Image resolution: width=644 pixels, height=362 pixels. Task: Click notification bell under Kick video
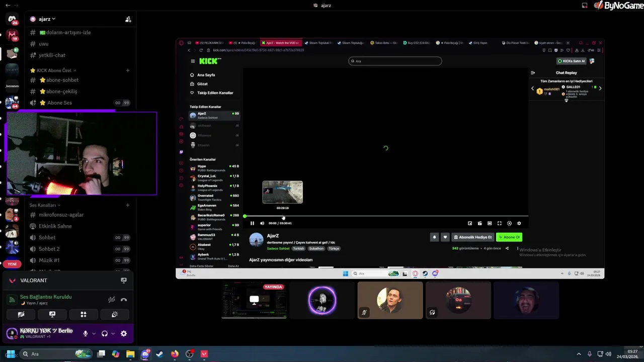pyautogui.click(x=434, y=237)
